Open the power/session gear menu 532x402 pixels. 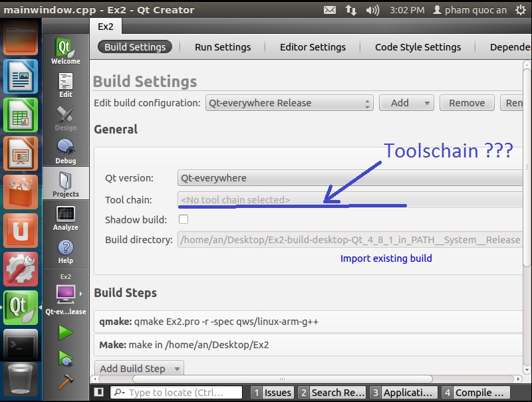[x=521, y=10]
